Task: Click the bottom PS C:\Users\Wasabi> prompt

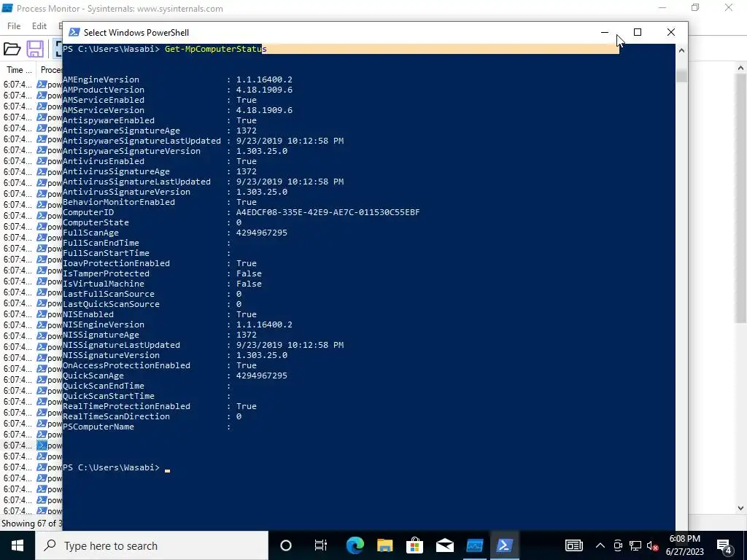Action: click(112, 467)
